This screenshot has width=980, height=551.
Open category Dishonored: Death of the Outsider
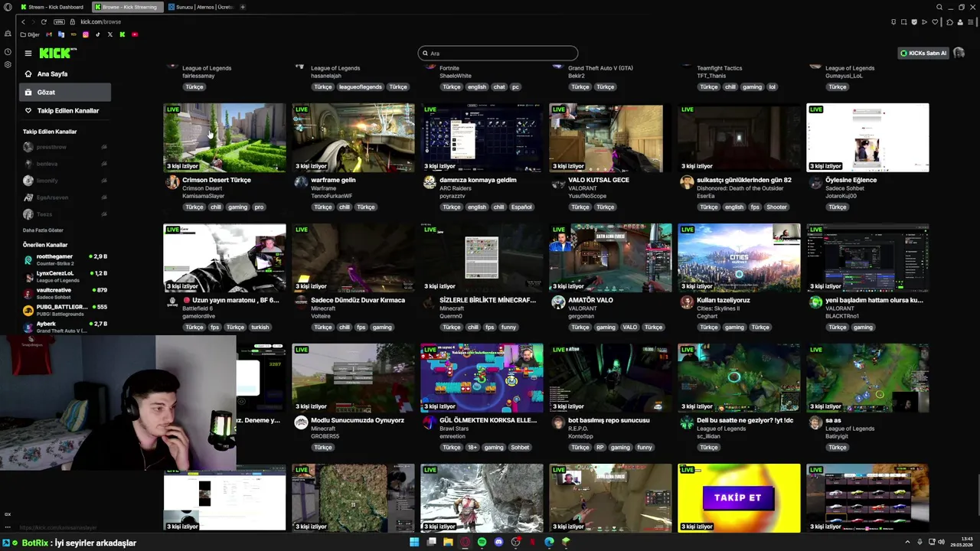point(740,188)
